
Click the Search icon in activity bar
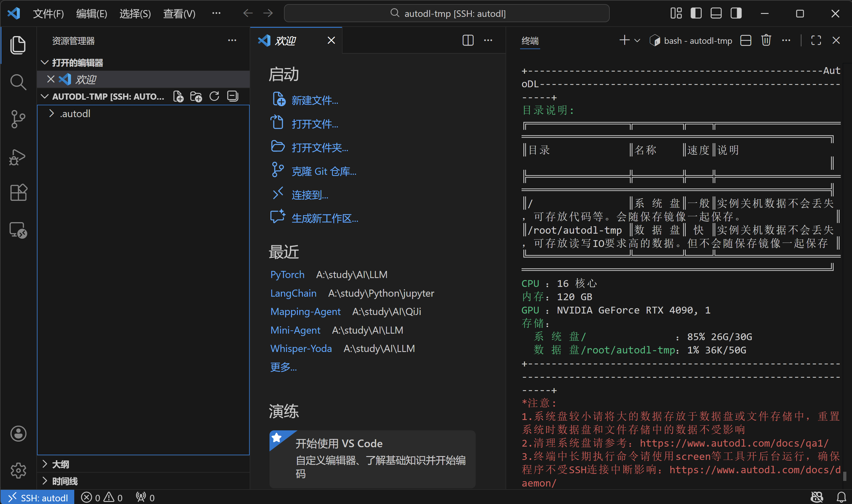tap(18, 82)
